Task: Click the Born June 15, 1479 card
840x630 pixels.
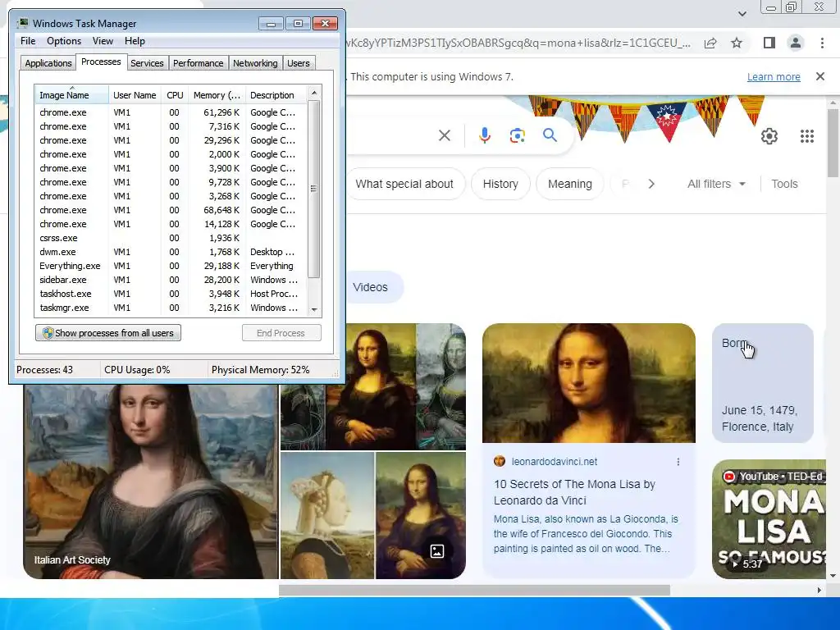Action: click(x=762, y=383)
